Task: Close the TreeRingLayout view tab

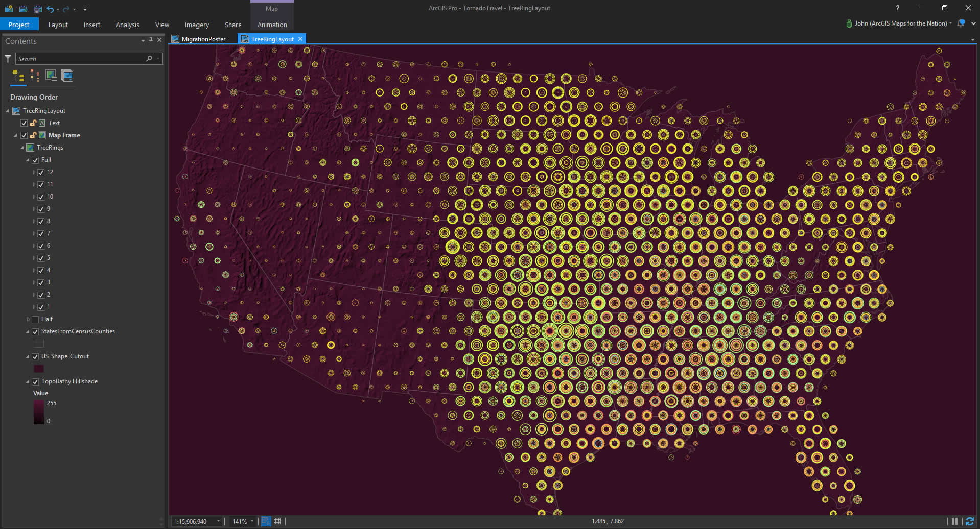Action: pyautogui.click(x=300, y=39)
